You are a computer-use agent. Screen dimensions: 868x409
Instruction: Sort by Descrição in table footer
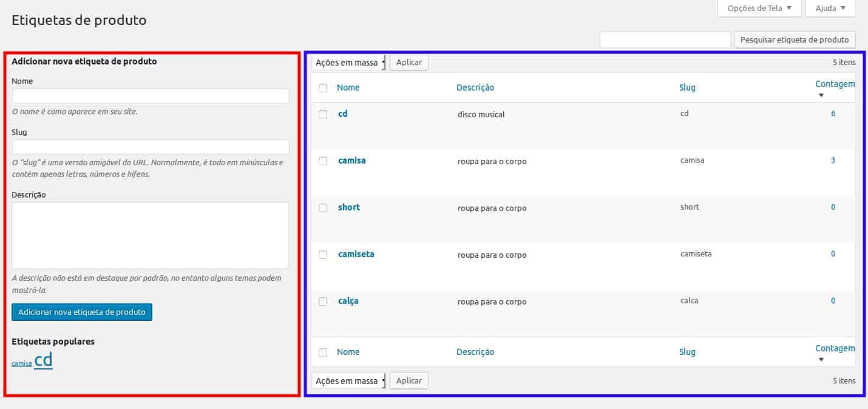pyautogui.click(x=475, y=352)
